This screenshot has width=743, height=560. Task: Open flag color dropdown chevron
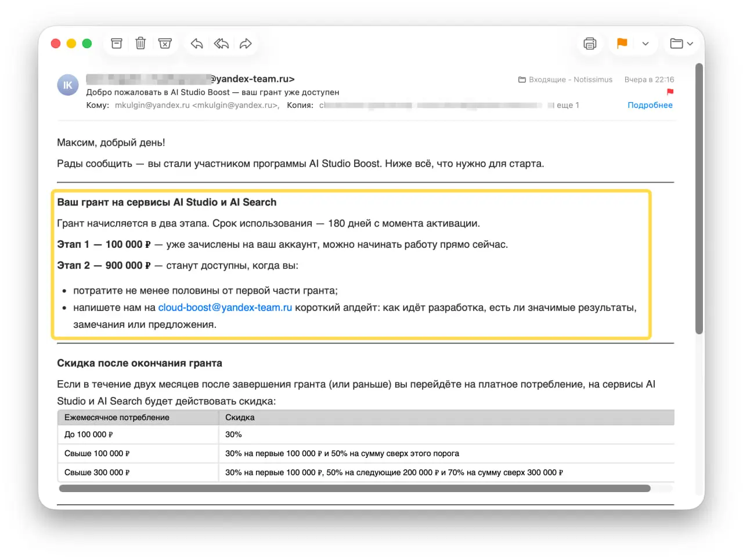pyautogui.click(x=645, y=44)
